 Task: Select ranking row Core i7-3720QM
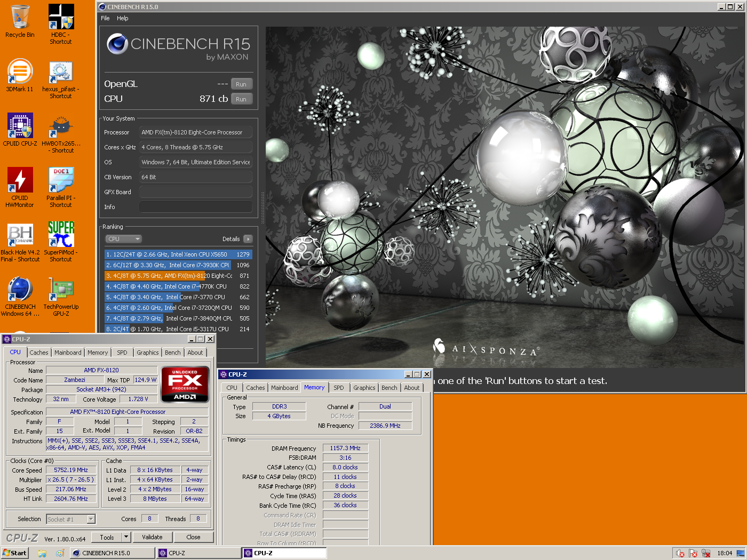tap(178, 308)
